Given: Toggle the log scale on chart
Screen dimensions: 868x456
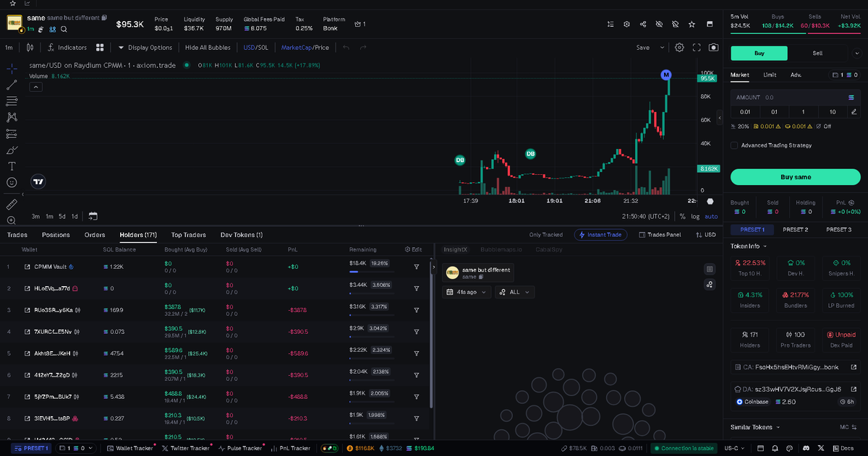Looking at the screenshot, I should 695,216.
